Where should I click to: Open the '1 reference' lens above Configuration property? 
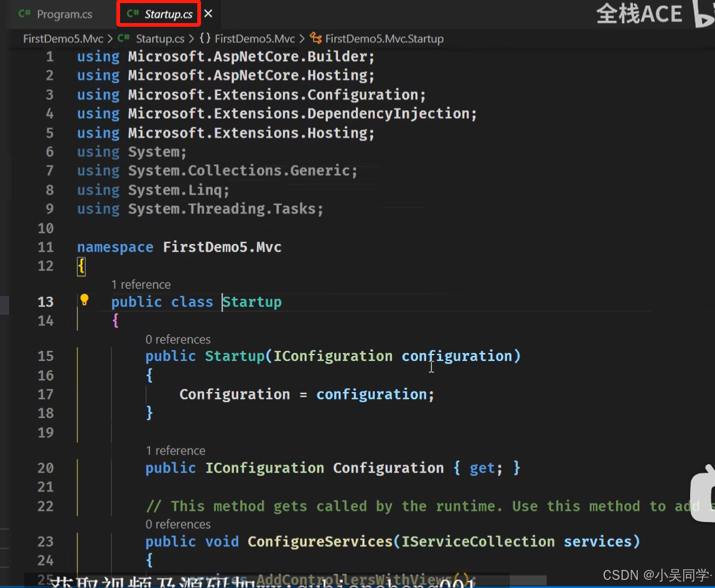pos(175,450)
